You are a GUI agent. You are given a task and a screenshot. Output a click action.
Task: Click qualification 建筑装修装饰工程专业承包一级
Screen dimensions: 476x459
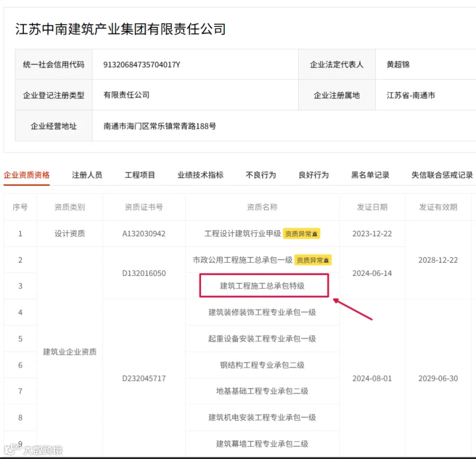tap(262, 312)
